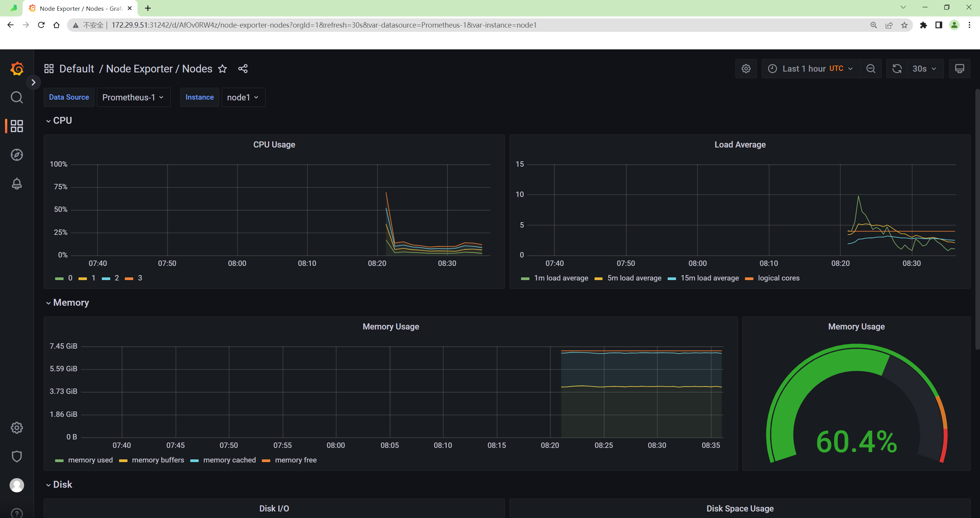
Task: Click the Instance variable label
Action: pos(199,97)
